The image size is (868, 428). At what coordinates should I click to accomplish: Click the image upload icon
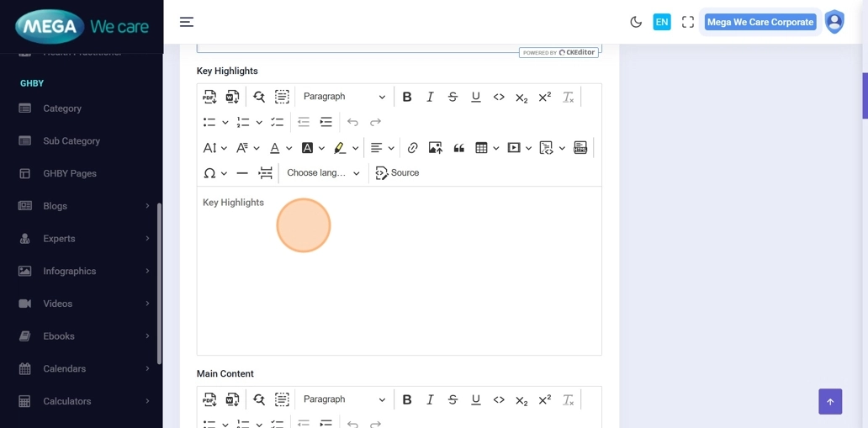pyautogui.click(x=435, y=148)
